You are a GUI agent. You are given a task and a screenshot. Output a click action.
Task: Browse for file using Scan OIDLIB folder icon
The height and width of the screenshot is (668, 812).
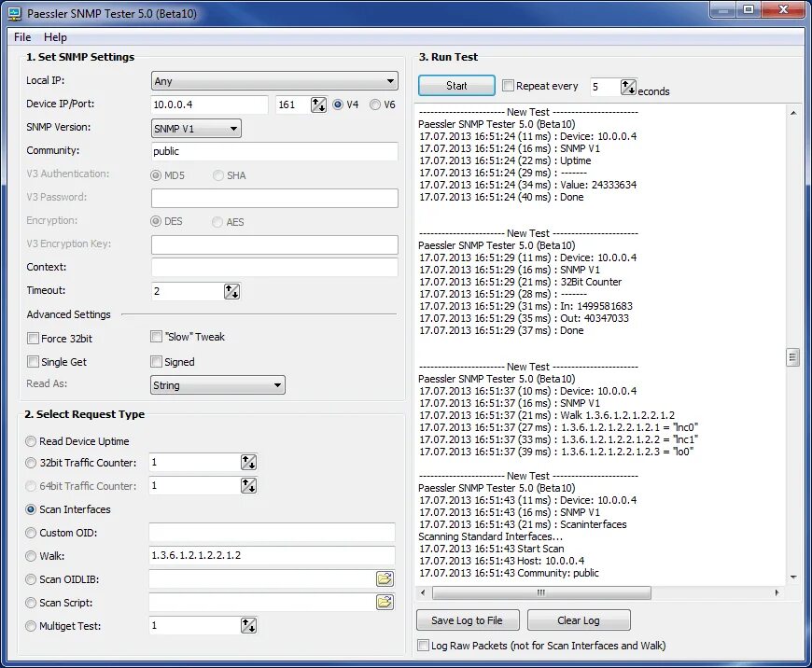(x=385, y=579)
